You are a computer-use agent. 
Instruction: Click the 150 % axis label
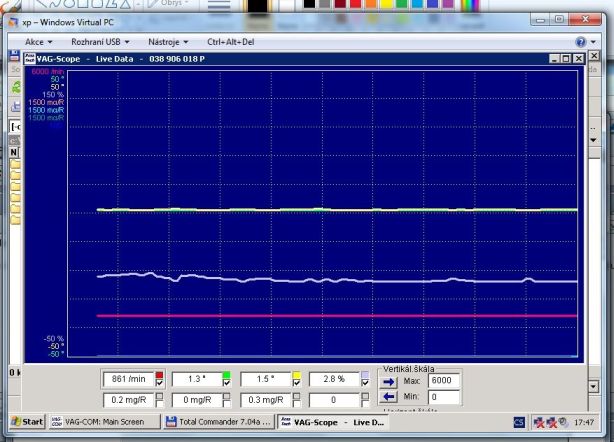click(x=53, y=95)
